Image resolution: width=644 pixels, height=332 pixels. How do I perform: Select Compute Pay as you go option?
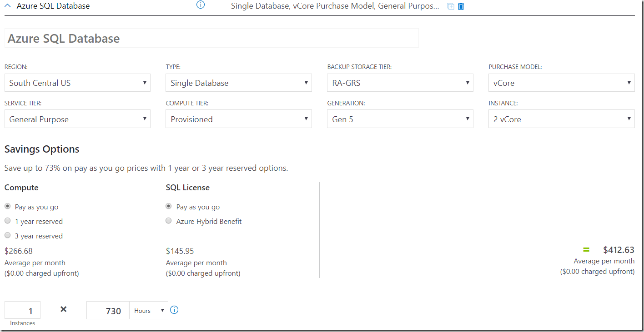pyautogui.click(x=8, y=206)
